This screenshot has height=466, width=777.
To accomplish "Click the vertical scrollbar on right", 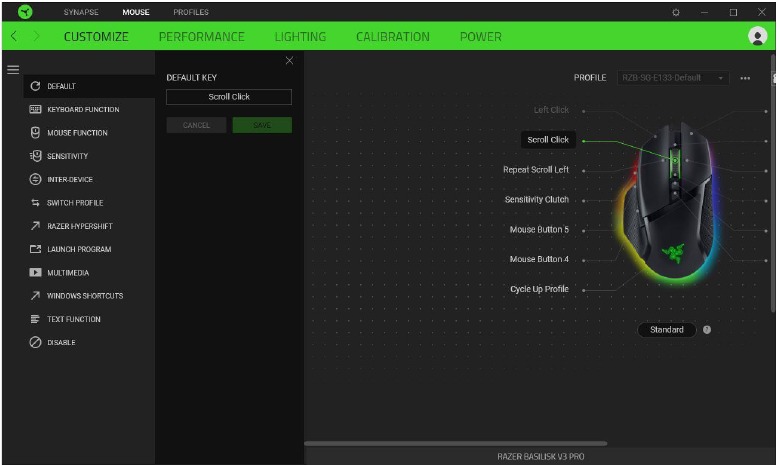I will pyautogui.click(x=773, y=183).
